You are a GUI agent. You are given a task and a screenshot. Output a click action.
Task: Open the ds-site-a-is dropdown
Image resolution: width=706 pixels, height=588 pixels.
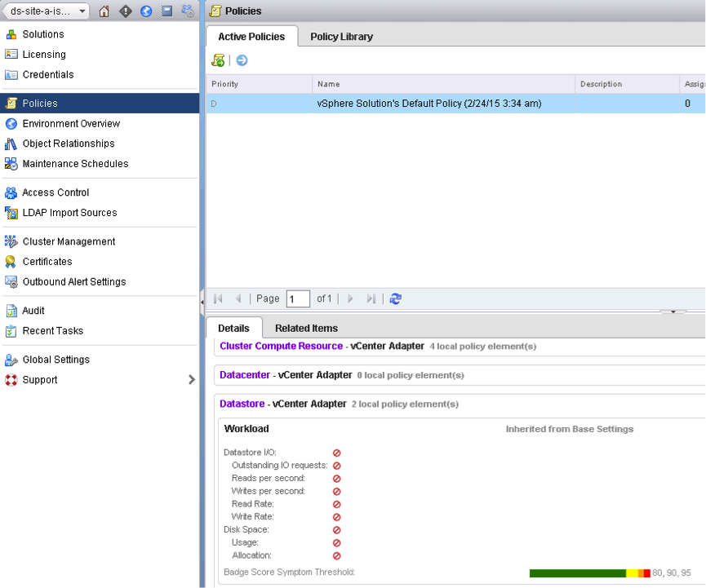click(46, 11)
